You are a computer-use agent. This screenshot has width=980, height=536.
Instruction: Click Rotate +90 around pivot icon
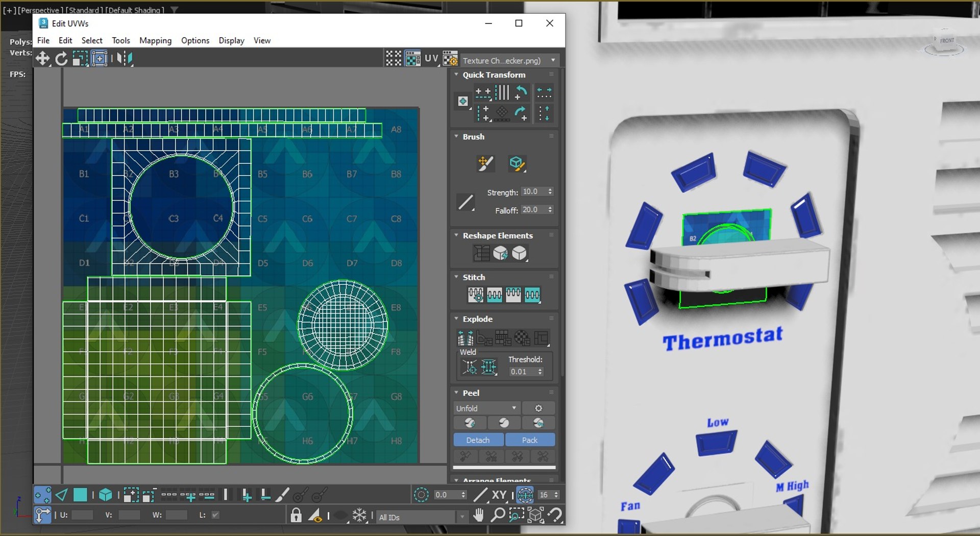click(x=521, y=113)
